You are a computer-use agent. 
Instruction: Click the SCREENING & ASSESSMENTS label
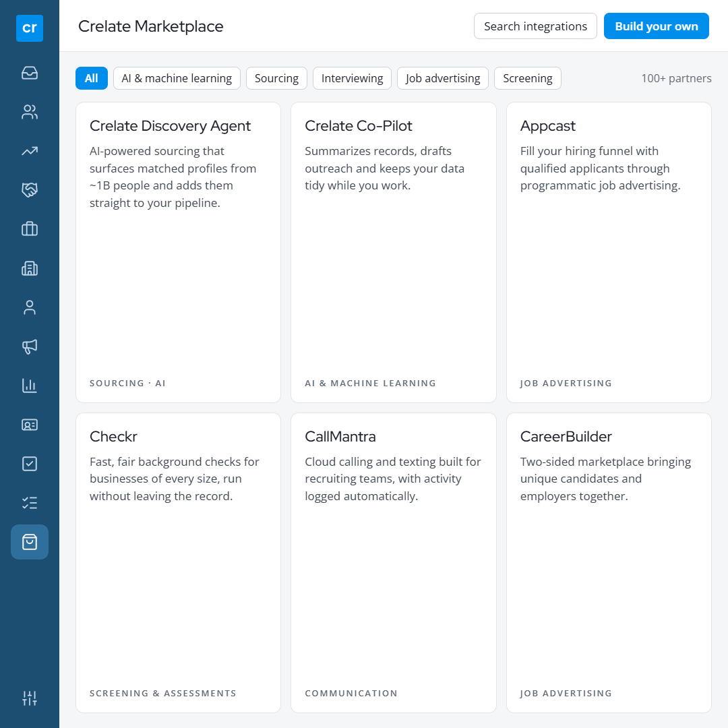point(163,693)
